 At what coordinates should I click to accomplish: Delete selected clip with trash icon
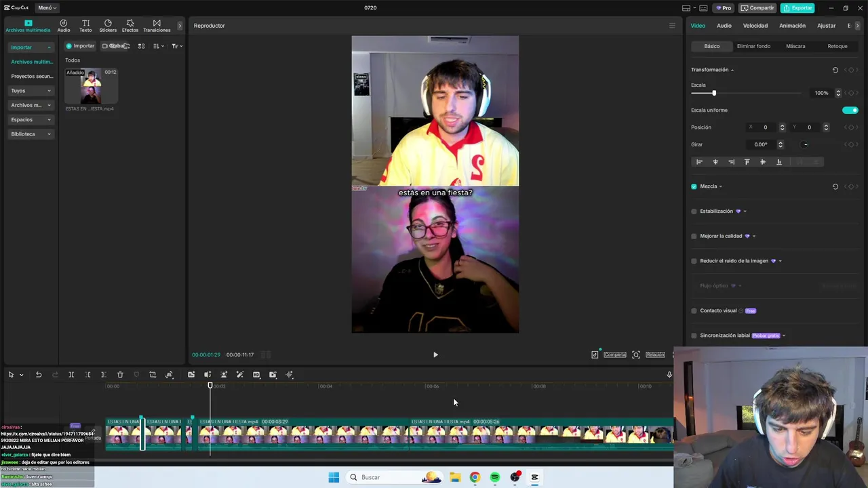click(120, 375)
